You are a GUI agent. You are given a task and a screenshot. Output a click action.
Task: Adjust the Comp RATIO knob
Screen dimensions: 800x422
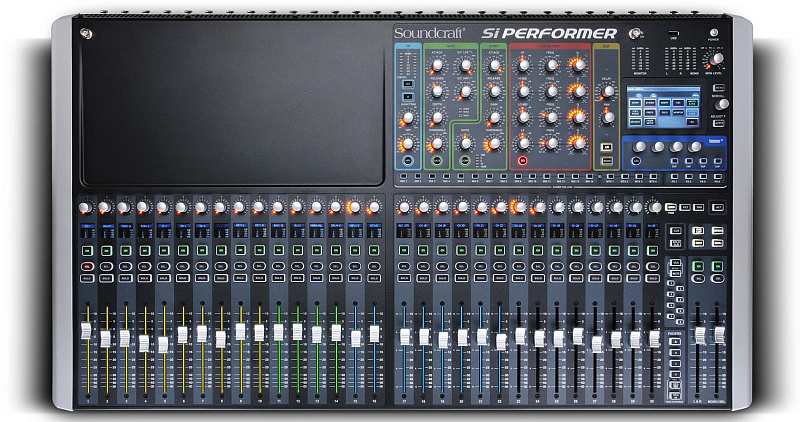[465, 143]
